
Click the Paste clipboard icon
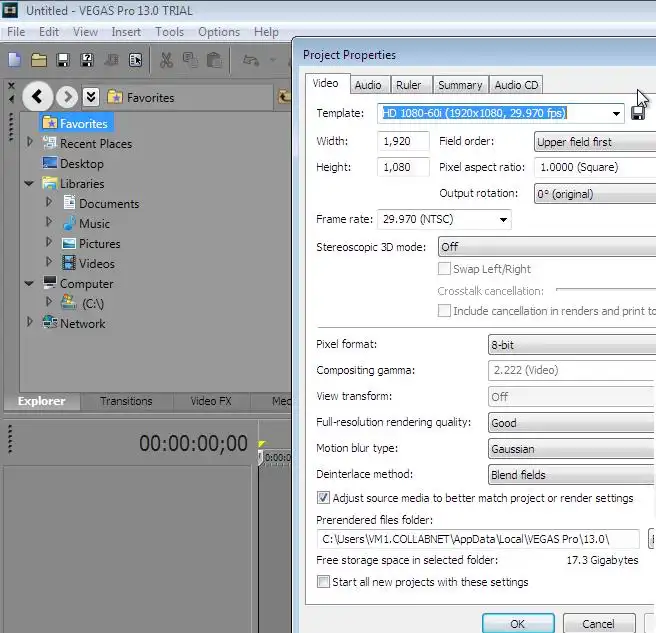click(x=214, y=60)
